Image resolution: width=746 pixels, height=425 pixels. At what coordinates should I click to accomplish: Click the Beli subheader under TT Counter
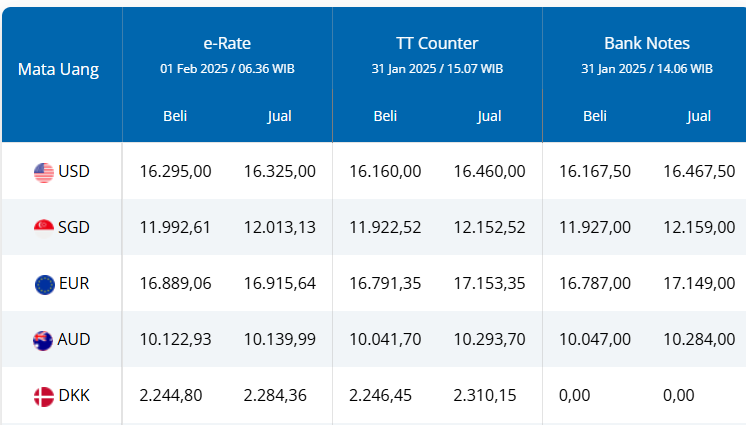click(x=385, y=116)
